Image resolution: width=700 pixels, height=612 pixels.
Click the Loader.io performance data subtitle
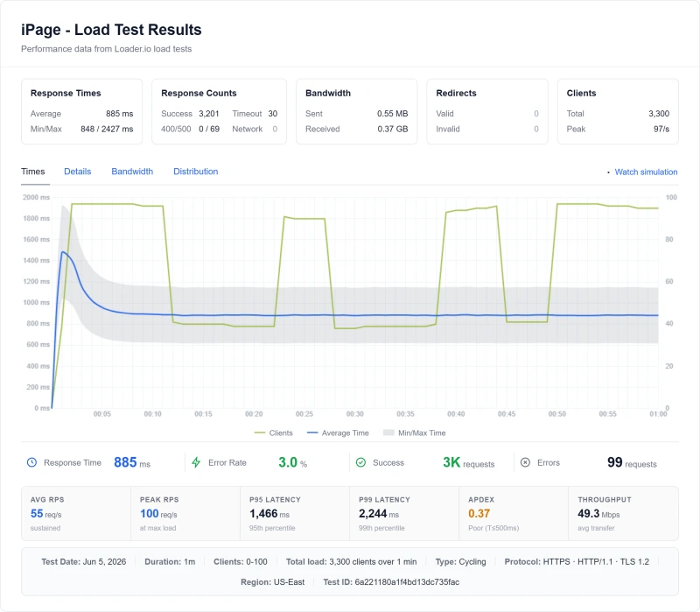(x=106, y=49)
